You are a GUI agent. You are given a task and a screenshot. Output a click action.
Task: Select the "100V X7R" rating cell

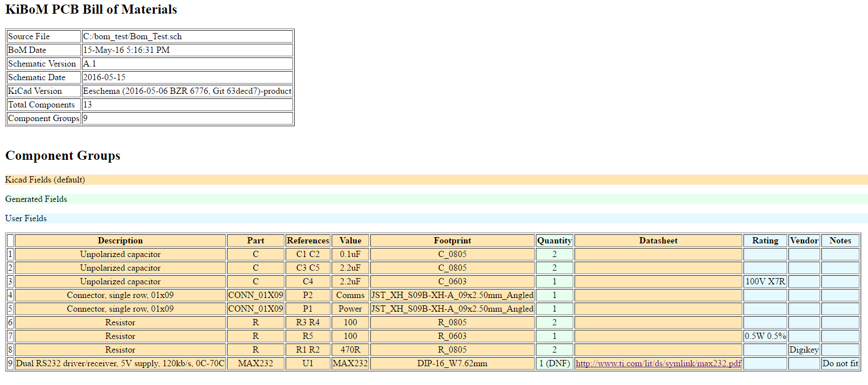[765, 281]
